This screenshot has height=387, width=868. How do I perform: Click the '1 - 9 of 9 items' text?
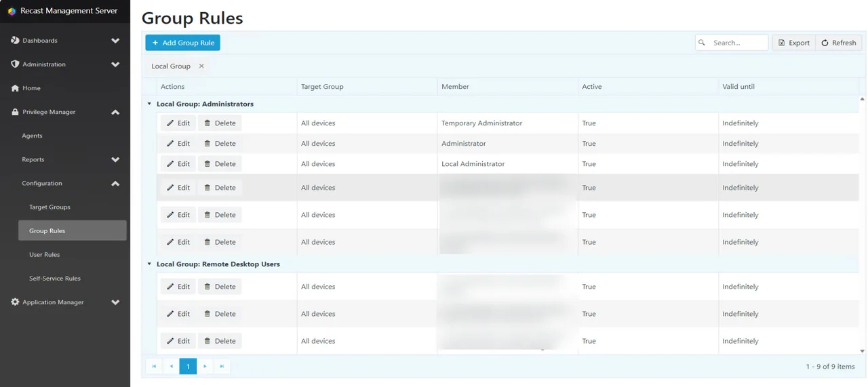tap(830, 367)
